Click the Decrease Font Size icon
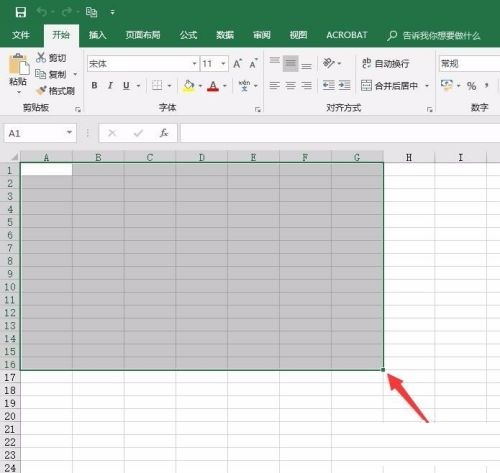 click(x=253, y=63)
